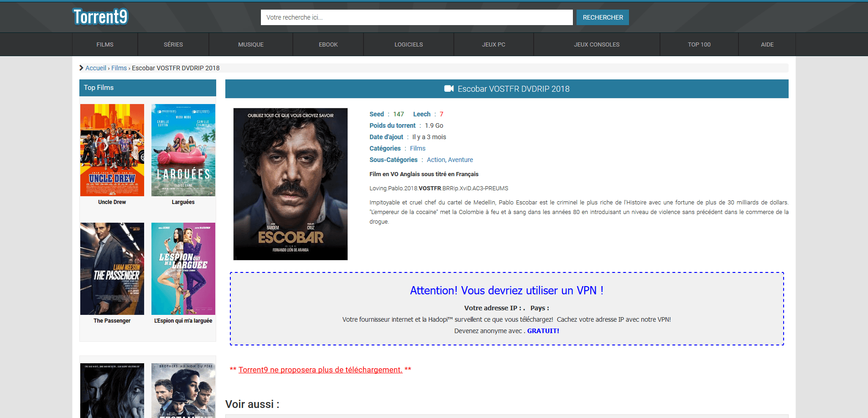Click the GRATUIT! VPN link
Viewport: 868px width, 418px height.
tap(543, 331)
